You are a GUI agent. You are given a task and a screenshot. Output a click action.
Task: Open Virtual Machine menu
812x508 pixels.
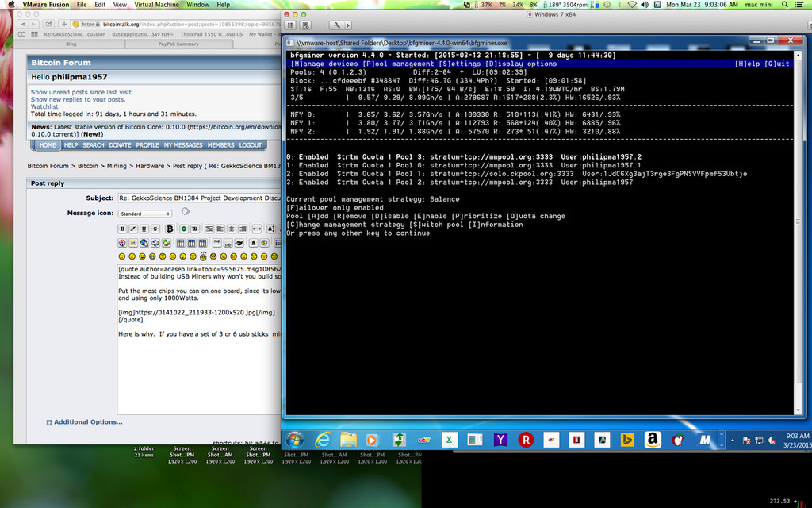[157, 4]
